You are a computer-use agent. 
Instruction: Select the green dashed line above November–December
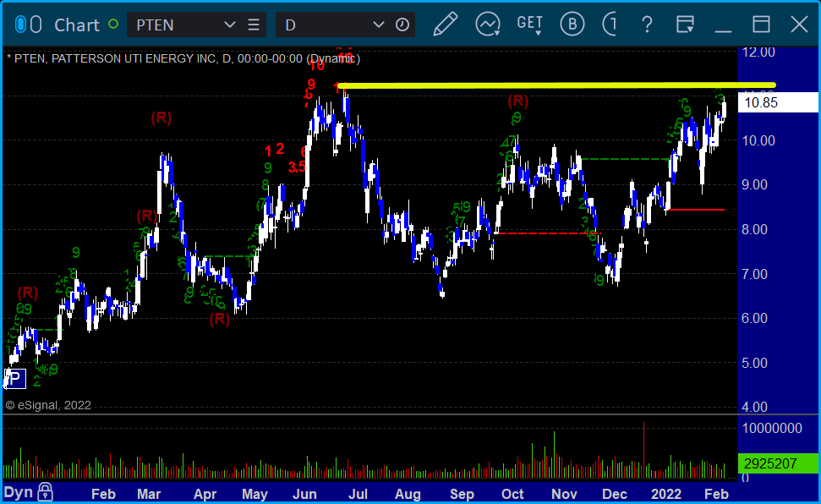(627, 159)
